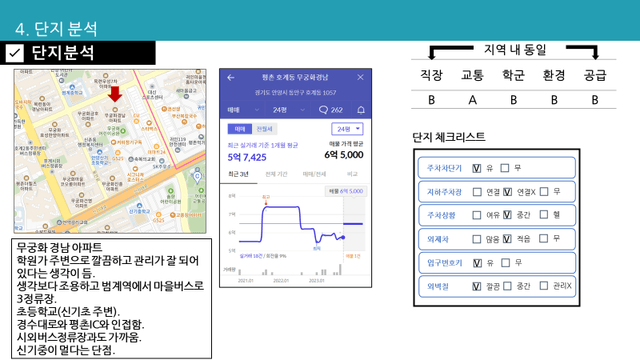This screenshot has height=360, width=640.
Task: Open the 24평 dropdown in the purple header
Action: (x=289, y=110)
